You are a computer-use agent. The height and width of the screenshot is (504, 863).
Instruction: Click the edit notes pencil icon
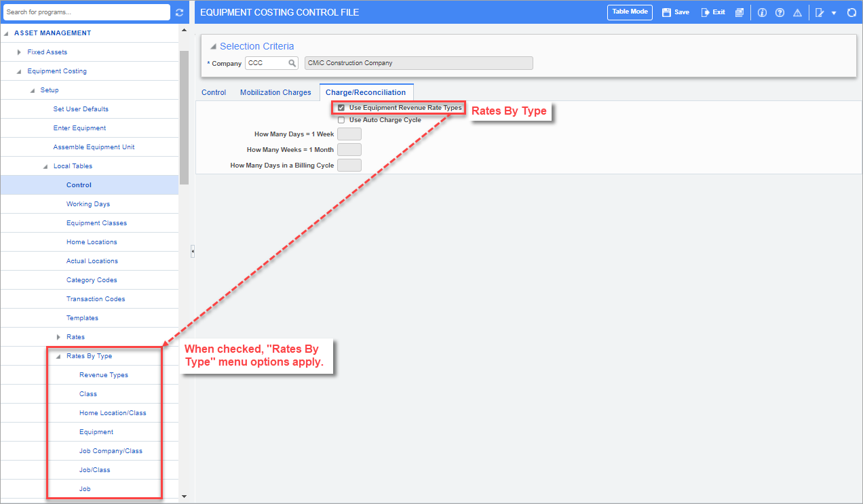point(820,12)
